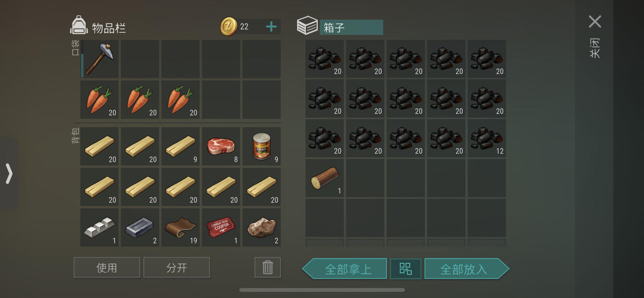644x298 pixels.
Task: Expand the left side panel arrow
Action: pos(9,173)
